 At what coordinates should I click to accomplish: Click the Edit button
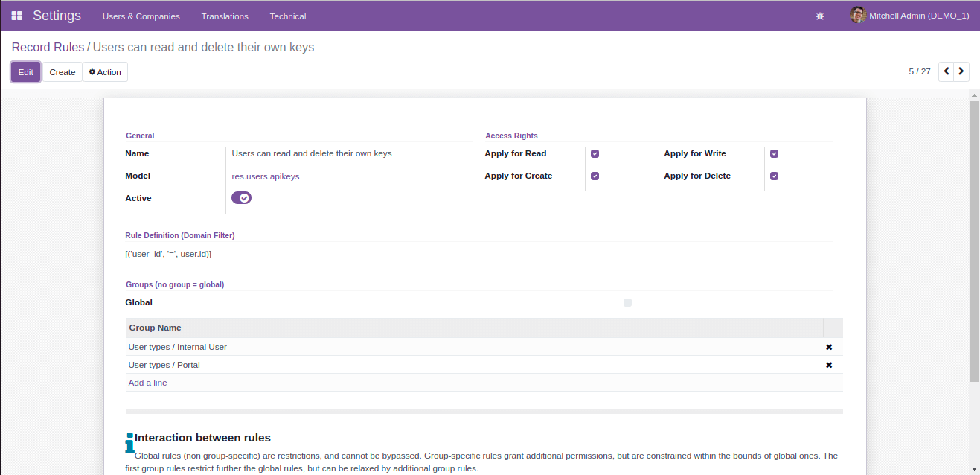click(x=26, y=72)
